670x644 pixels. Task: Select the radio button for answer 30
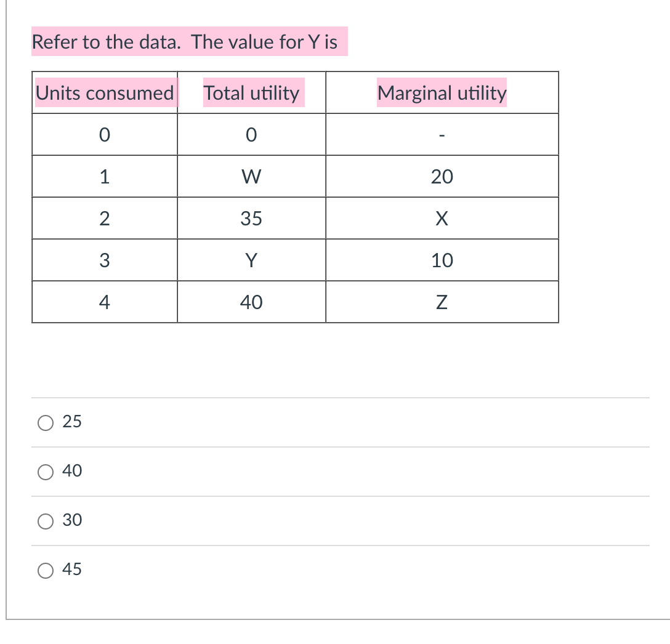[45, 520]
